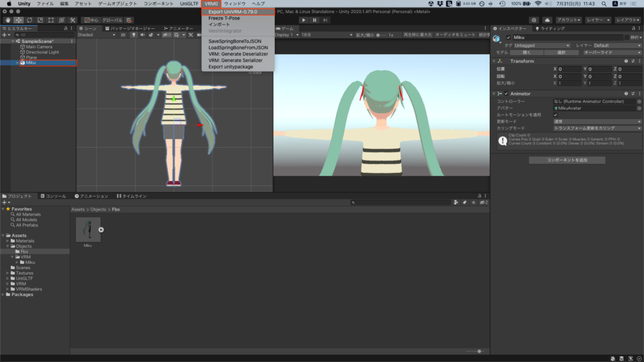Open cloud services via the cloud icon
Image resolution: width=644 pixels, height=362 pixels.
coord(547,20)
